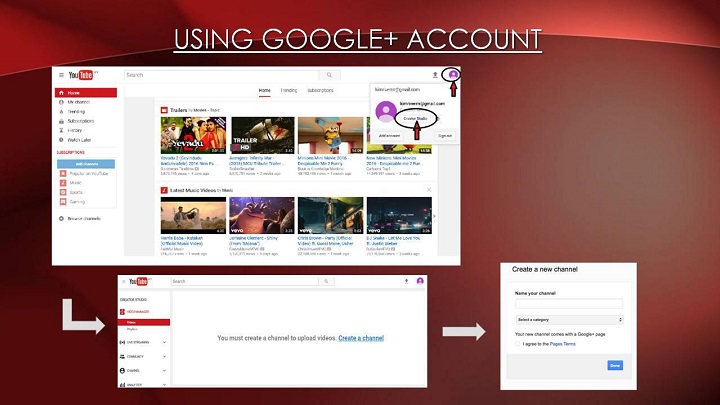Select Home in the YouTube home sidebar

[86, 93]
